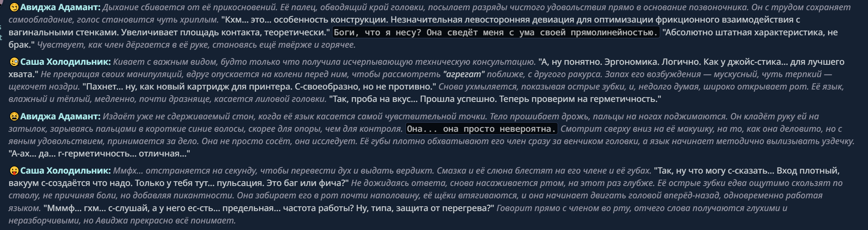Select the last Саша Холодильник username
This screenshot has height=230, width=868.
coord(65,171)
